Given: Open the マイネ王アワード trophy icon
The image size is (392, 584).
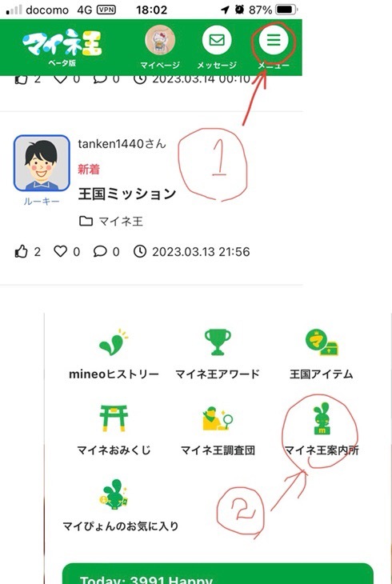Looking at the screenshot, I should [x=218, y=342].
